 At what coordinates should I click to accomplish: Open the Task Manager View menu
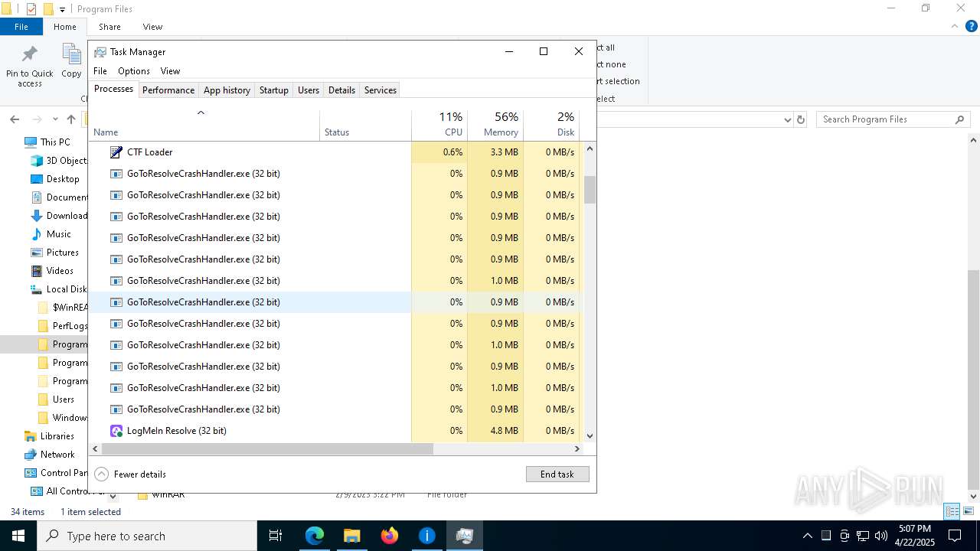[x=170, y=71]
